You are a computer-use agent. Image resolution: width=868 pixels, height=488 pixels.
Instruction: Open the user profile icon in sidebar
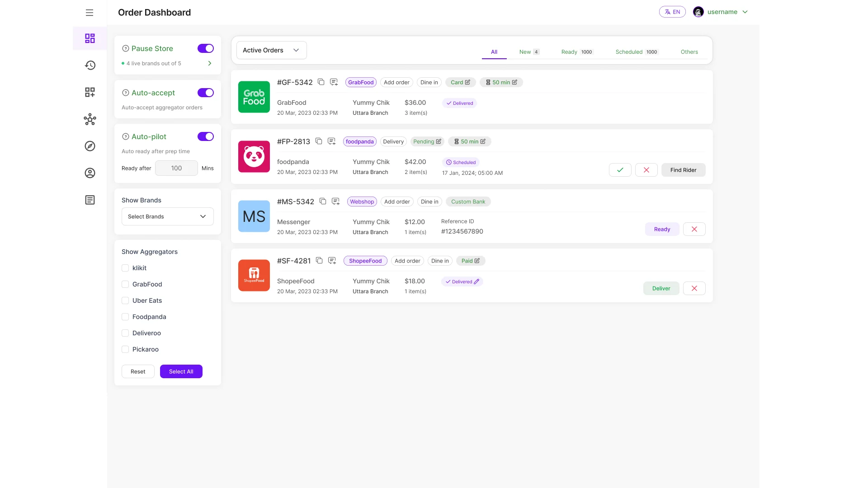pos(90,173)
